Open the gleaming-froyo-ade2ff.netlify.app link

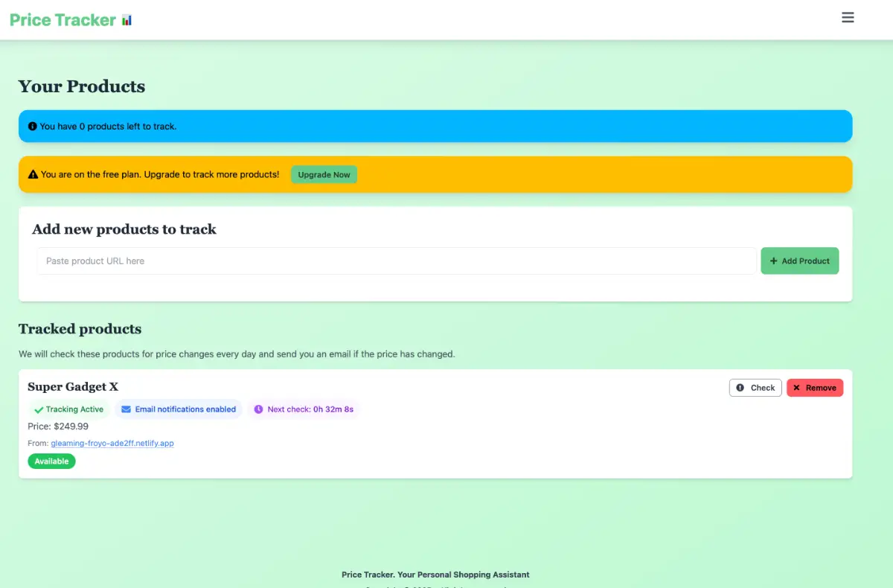pos(112,443)
